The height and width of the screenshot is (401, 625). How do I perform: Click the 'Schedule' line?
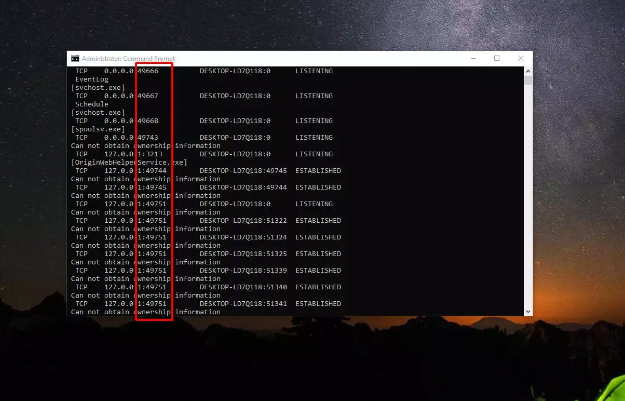[x=92, y=104]
